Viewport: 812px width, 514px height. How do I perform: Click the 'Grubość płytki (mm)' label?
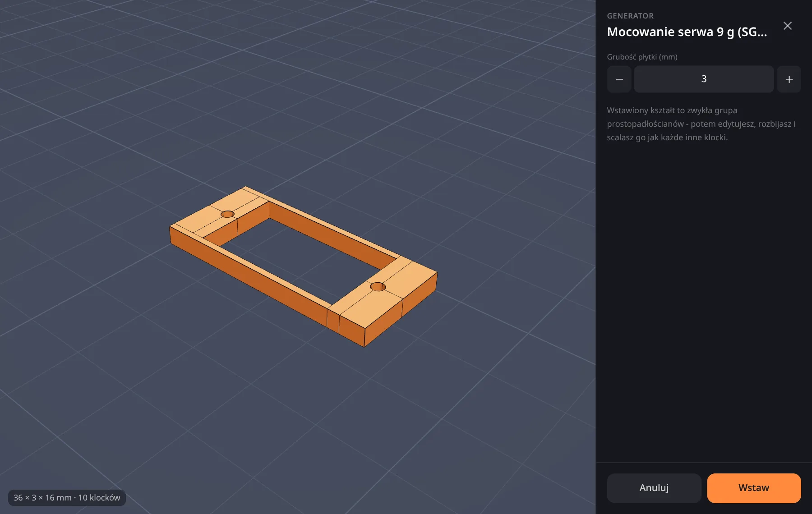(642, 57)
